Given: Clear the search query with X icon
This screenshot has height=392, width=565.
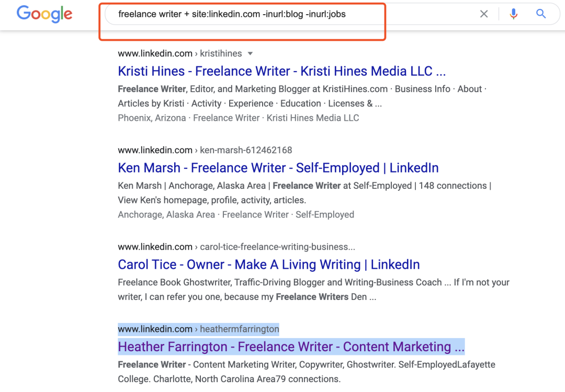Looking at the screenshot, I should 484,14.
